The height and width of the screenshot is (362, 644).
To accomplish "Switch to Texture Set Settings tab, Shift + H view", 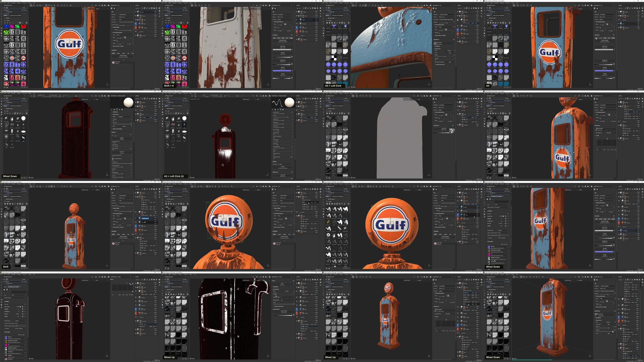I will tap(176, 15).
